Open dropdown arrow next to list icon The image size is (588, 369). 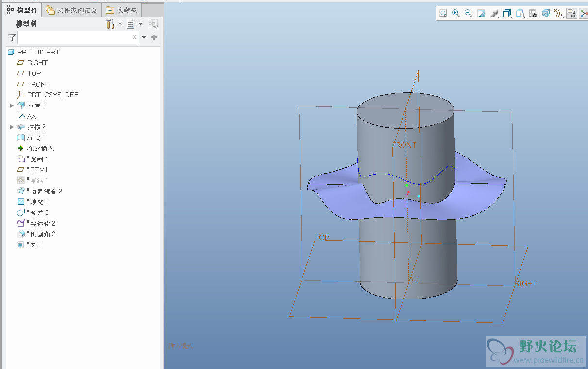[x=141, y=24]
